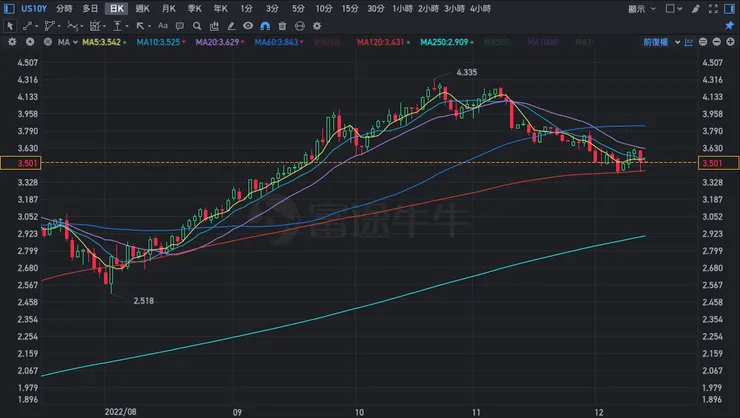Choose the 10分 interval
740x418 pixels.
pos(324,8)
